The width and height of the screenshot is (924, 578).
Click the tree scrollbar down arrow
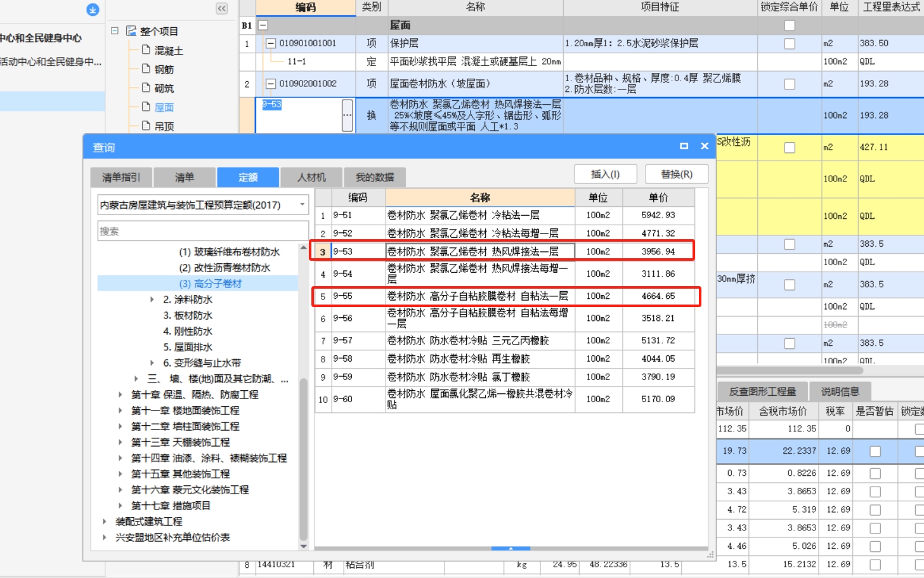tap(303, 546)
